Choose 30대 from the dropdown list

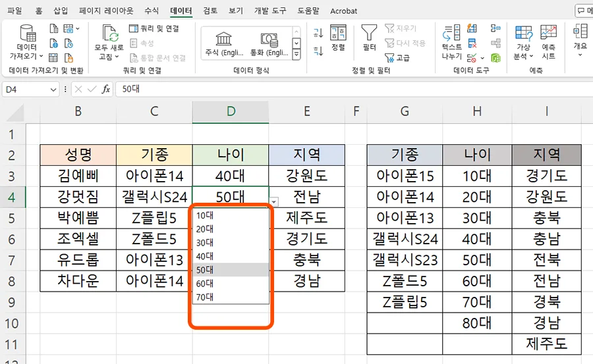point(231,243)
